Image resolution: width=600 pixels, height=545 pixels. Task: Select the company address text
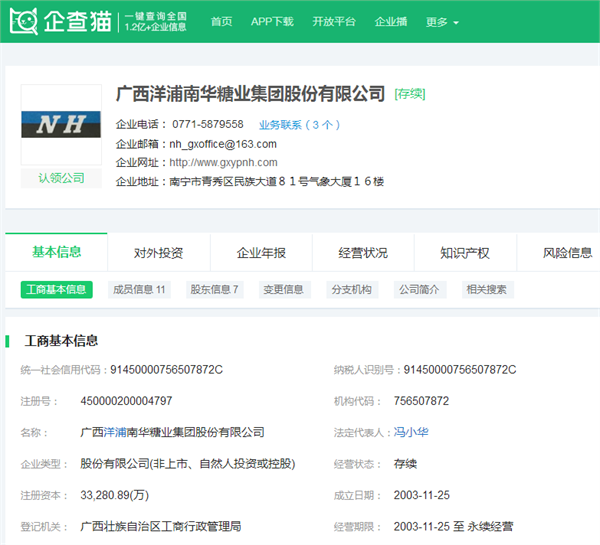tap(276, 181)
